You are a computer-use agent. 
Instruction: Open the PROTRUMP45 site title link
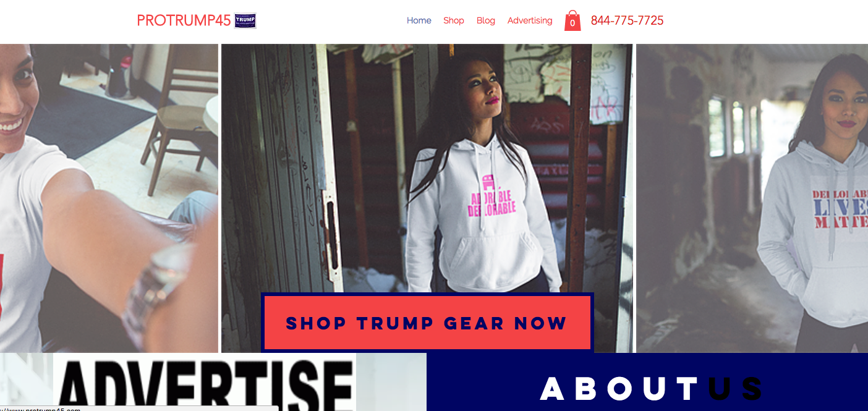[184, 20]
